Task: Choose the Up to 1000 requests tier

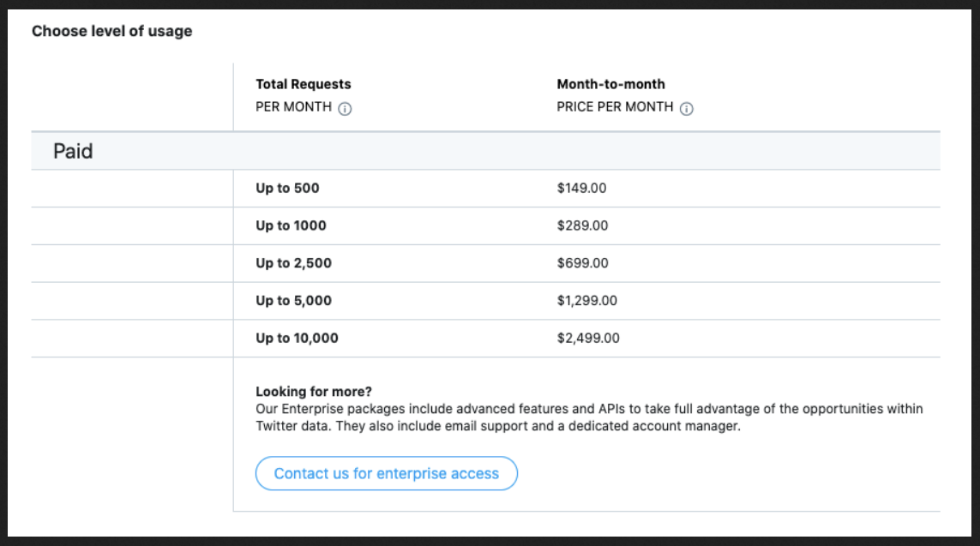Action: pyautogui.click(x=291, y=225)
